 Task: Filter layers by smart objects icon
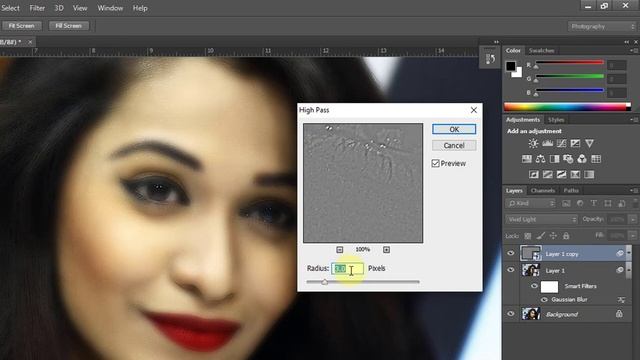click(x=622, y=203)
